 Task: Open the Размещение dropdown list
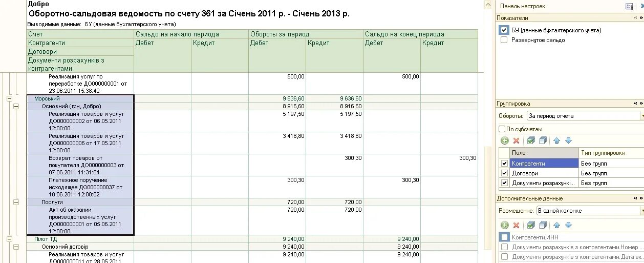(x=641, y=211)
